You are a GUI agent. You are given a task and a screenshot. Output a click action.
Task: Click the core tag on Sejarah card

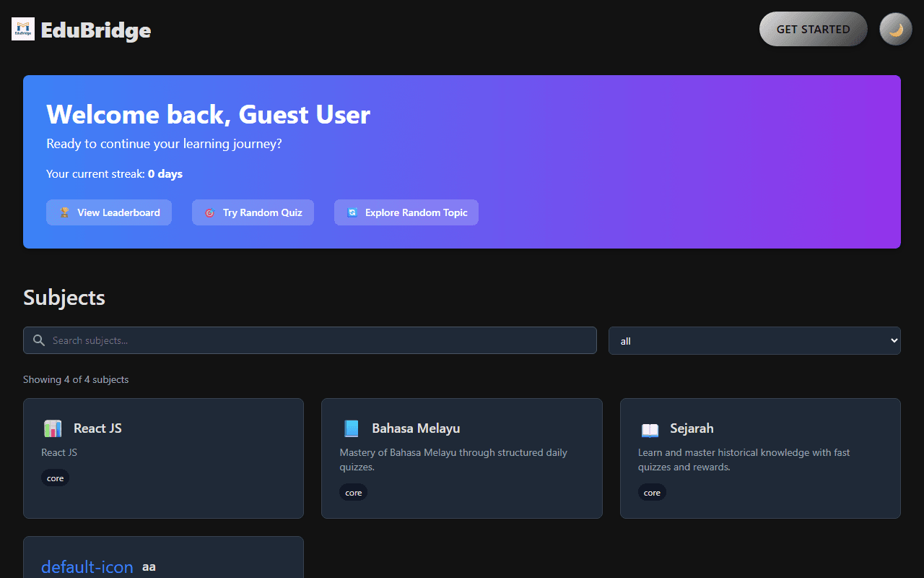coord(652,493)
